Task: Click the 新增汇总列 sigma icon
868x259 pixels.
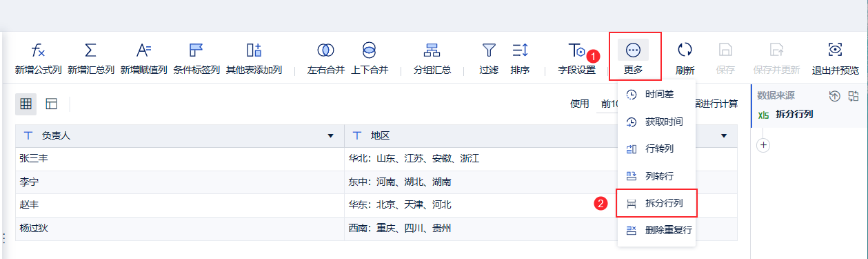Action: point(90,58)
